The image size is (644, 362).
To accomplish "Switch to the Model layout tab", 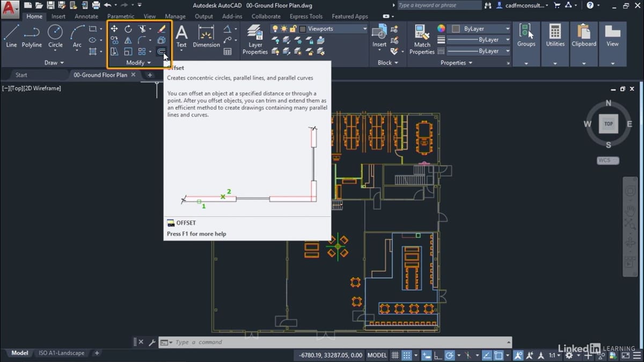I will 20,353.
